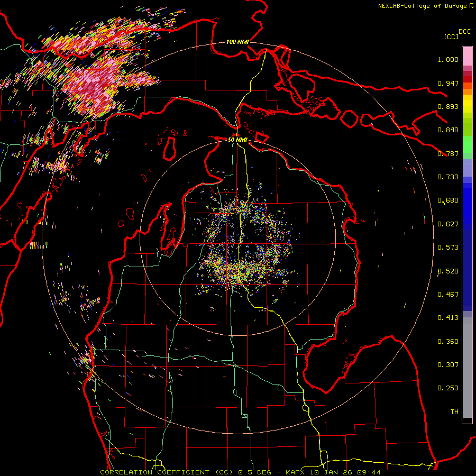Click the NEXLAB-College of DuPage label
The width and height of the screenshot is (476, 476).
point(425,6)
